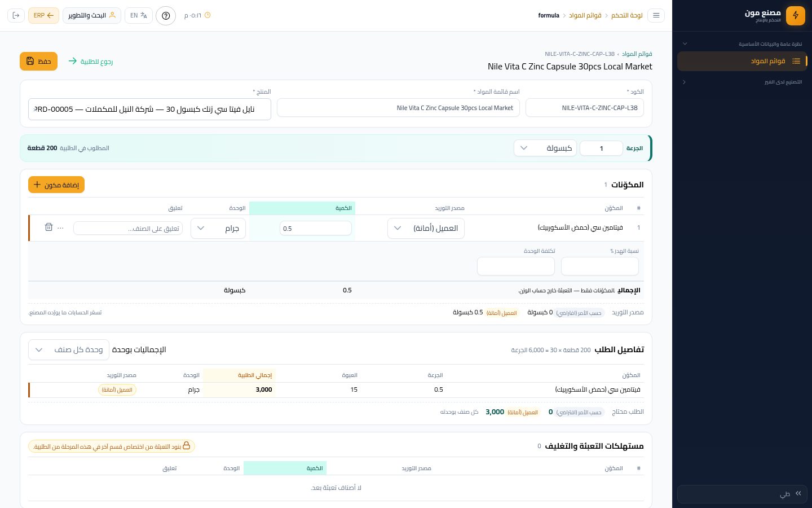Click the lock notice badge about packaging items
This screenshot has width=812, height=508.
112,446
